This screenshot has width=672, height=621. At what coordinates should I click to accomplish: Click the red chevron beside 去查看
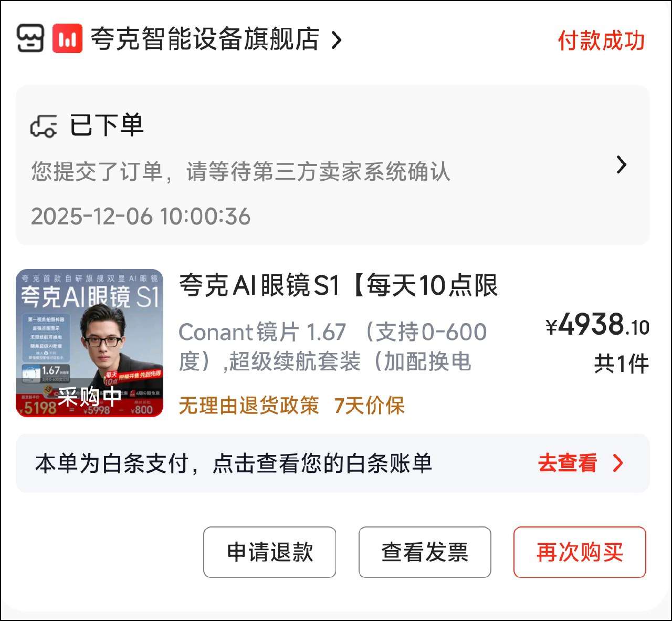click(x=618, y=463)
